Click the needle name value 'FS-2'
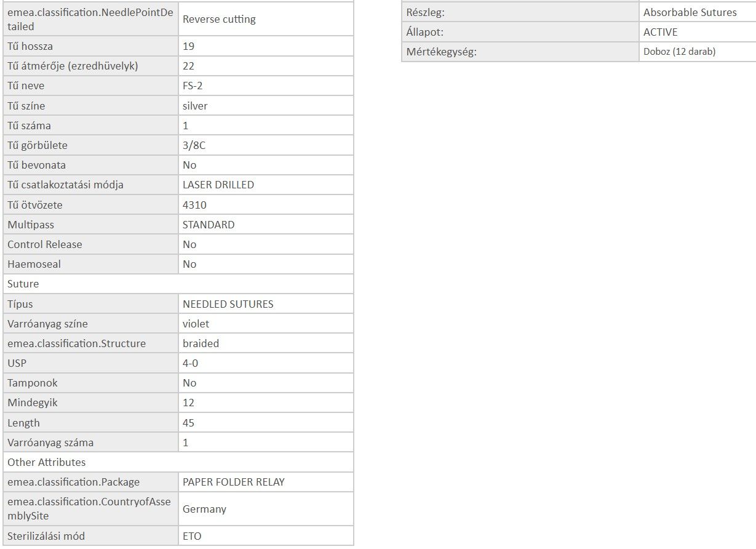 point(193,86)
